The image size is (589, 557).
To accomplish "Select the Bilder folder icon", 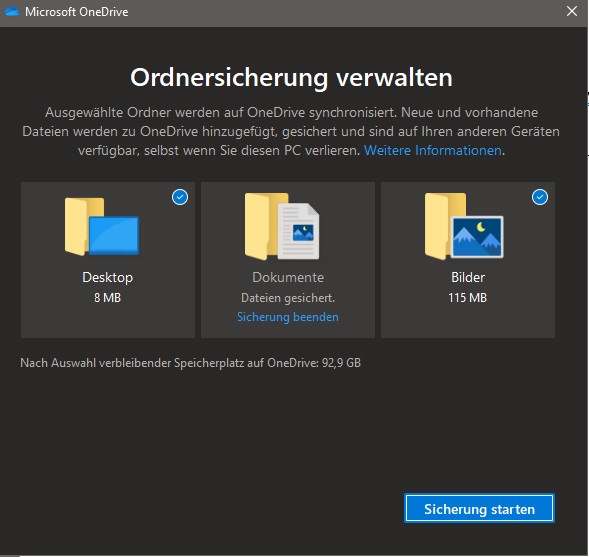I will click(x=464, y=226).
